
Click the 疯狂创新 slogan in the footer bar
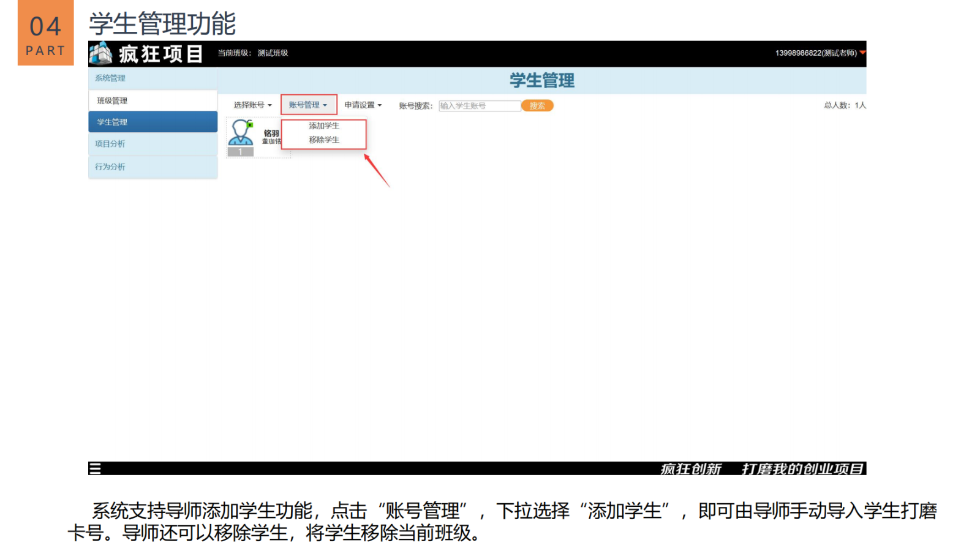tap(691, 469)
